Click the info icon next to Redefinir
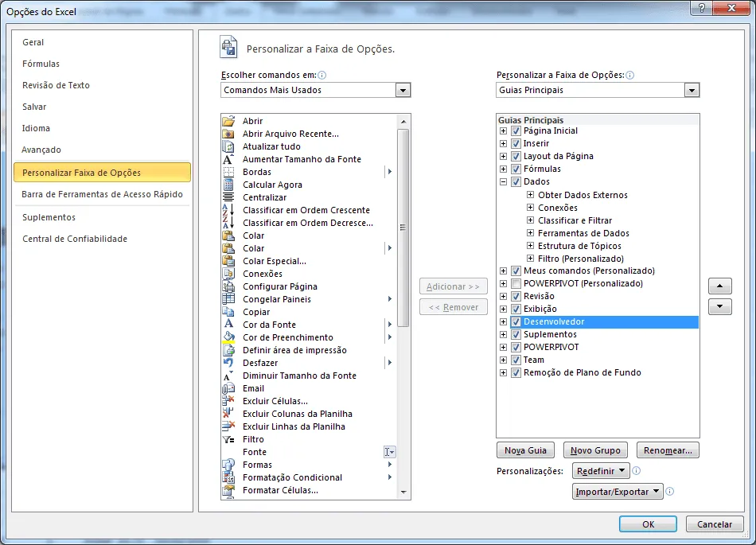Image resolution: width=756 pixels, height=545 pixels. point(637,471)
